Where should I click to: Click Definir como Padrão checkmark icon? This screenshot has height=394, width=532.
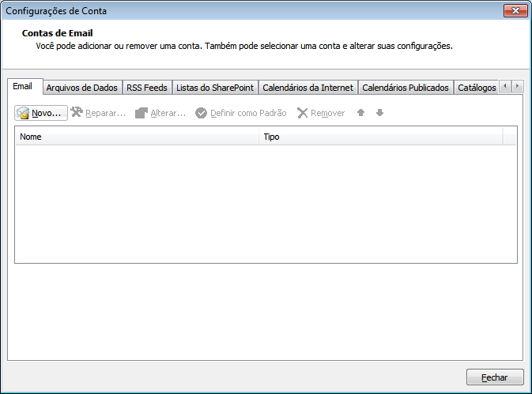(x=201, y=113)
